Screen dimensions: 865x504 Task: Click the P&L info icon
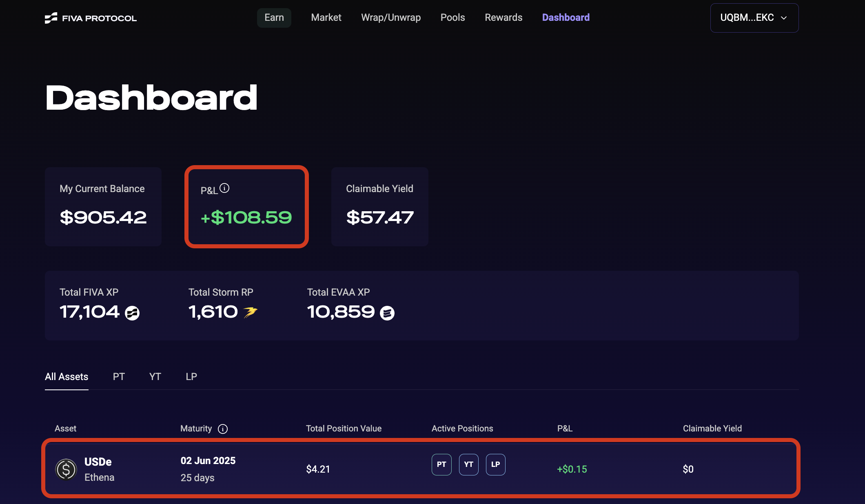[x=224, y=188]
